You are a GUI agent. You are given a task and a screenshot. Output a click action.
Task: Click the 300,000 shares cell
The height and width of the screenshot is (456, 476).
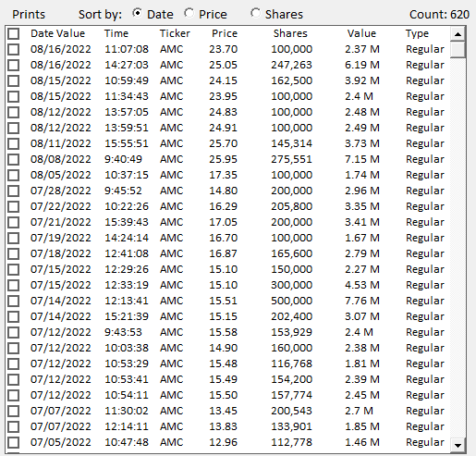(x=291, y=285)
